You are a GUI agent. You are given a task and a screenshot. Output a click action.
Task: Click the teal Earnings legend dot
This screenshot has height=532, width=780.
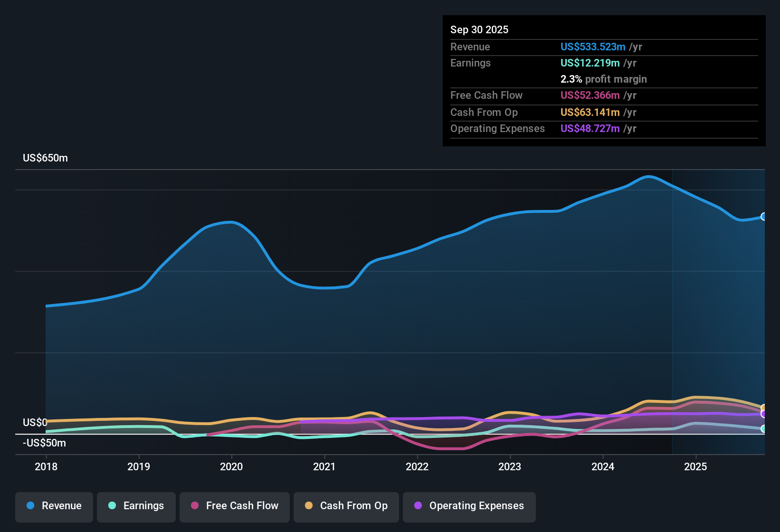coord(112,506)
